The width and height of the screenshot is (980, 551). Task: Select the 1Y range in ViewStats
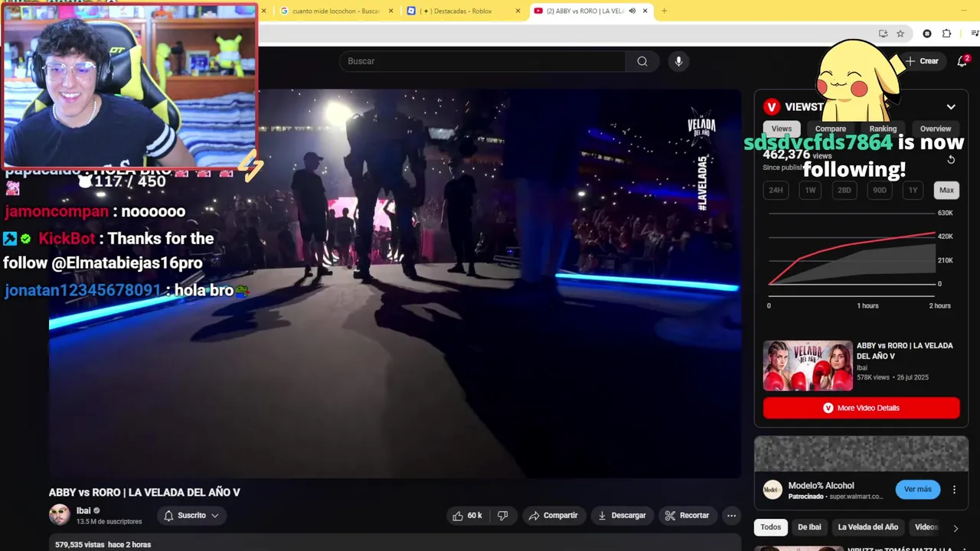(913, 191)
